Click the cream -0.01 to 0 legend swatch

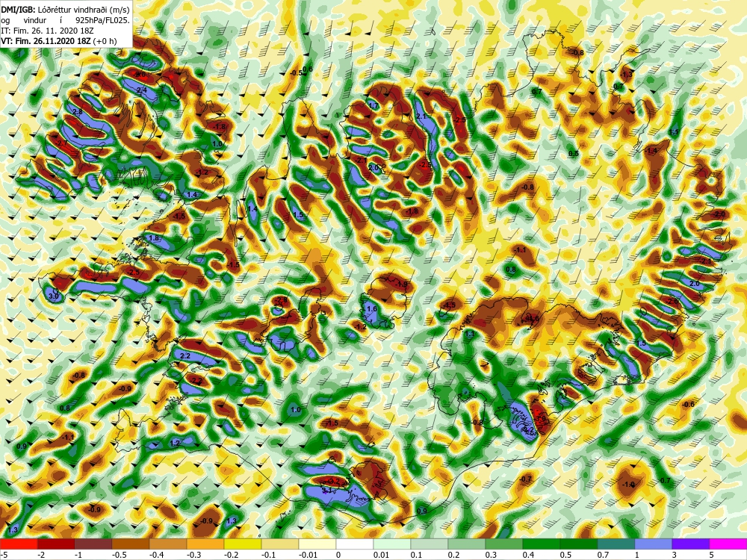(x=317, y=544)
